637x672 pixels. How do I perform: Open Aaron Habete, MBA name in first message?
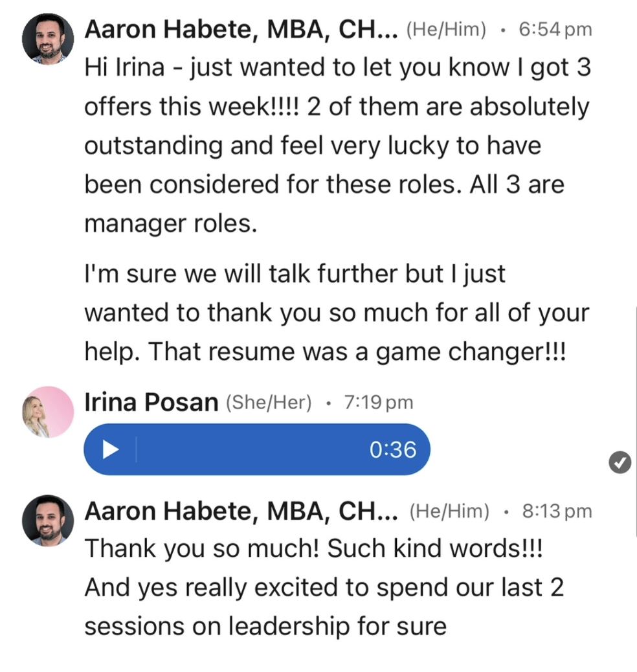point(241,29)
